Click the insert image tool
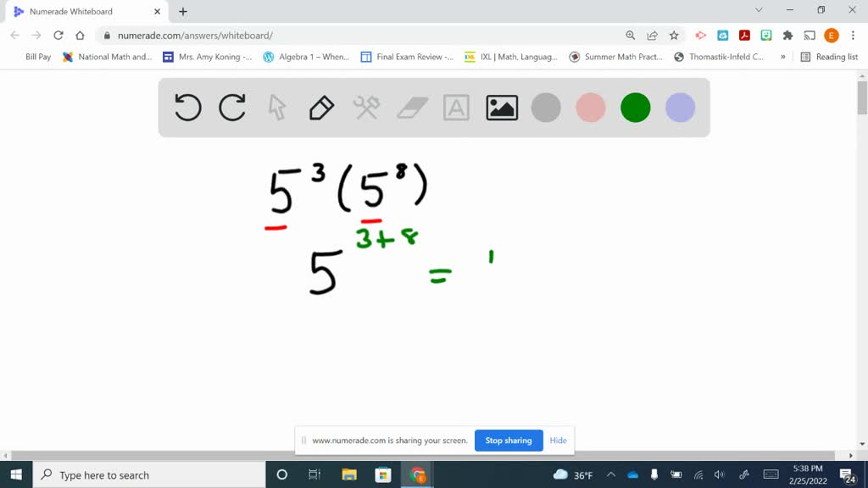Viewport: 868px width, 488px height. 501,108
